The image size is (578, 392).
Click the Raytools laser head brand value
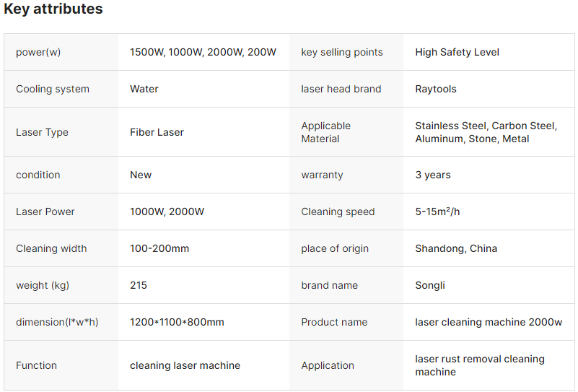436,89
